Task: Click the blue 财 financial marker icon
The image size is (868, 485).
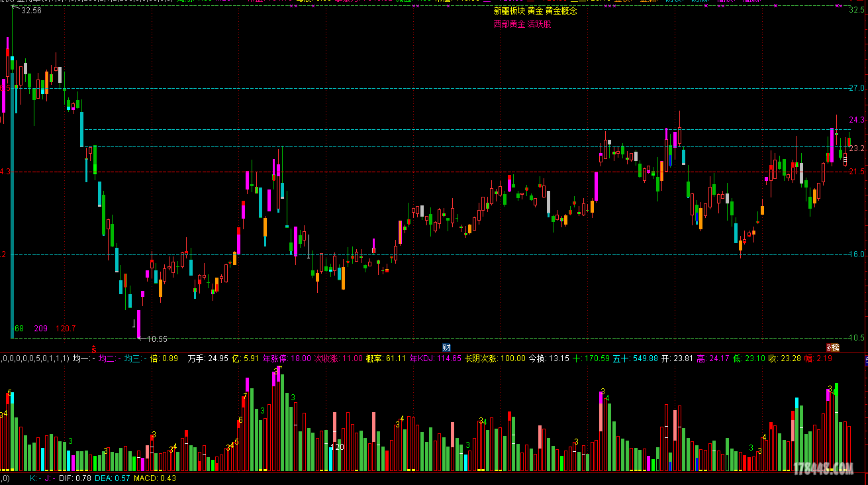Action: pyautogui.click(x=447, y=348)
